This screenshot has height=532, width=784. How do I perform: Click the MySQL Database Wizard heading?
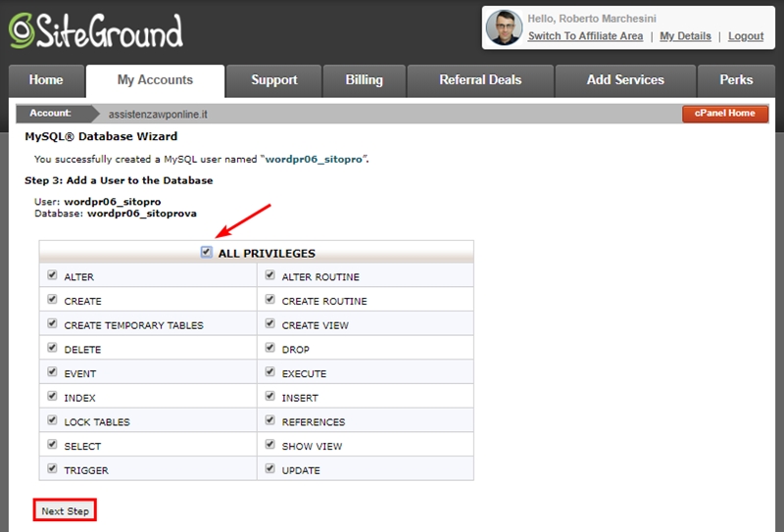point(101,136)
